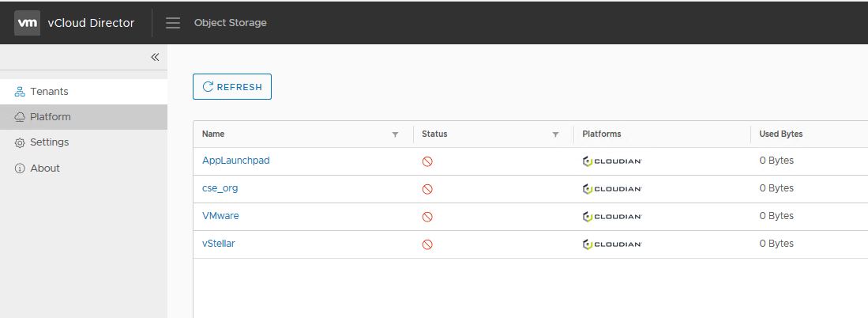Image resolution: width=868 pixels, height=318 pixels.
Task: Open the vStellar tenant link
Action: 219,244
